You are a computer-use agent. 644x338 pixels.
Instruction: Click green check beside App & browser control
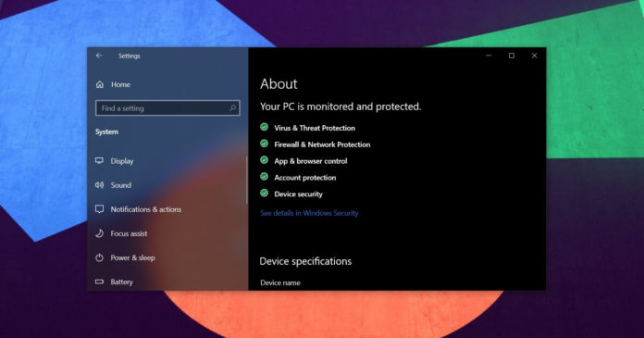click(265, 160)
